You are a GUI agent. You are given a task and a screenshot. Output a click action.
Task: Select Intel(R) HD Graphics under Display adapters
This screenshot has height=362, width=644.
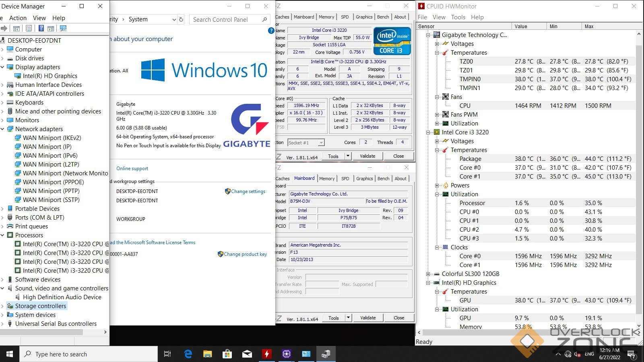[50, 76]
